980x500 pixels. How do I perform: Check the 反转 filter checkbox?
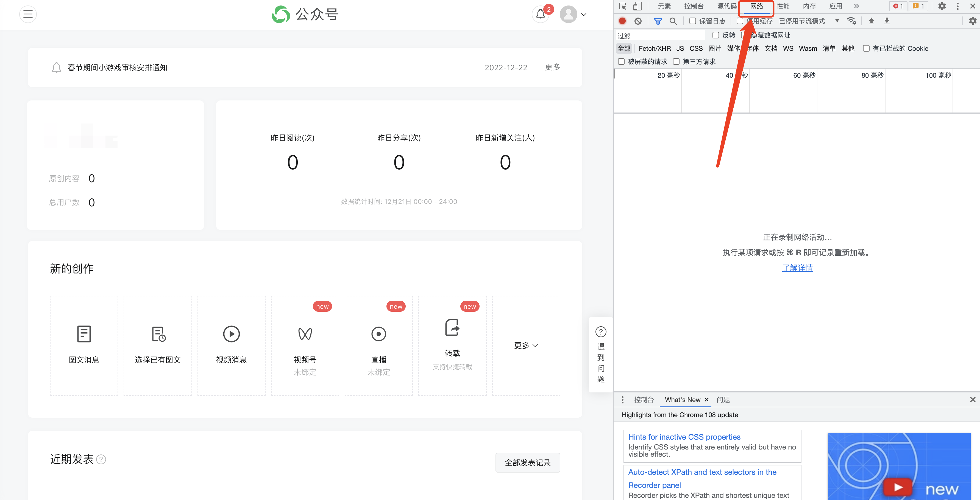pos(715,35)
